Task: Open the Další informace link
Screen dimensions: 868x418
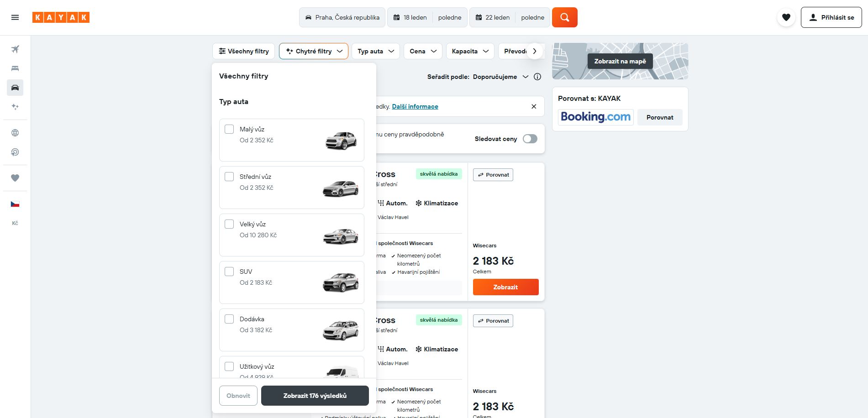Action: coord(415,106)
